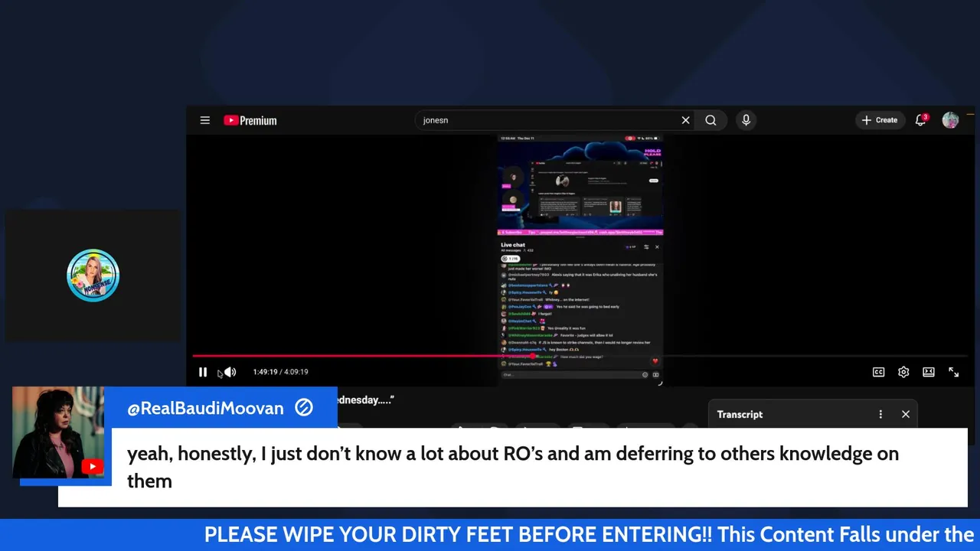Click the highlighted comment about RO's

[x=513, y=467]
